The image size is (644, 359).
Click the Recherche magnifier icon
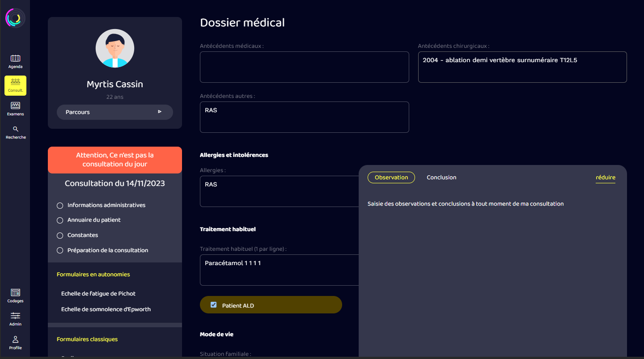pos(16,129)
